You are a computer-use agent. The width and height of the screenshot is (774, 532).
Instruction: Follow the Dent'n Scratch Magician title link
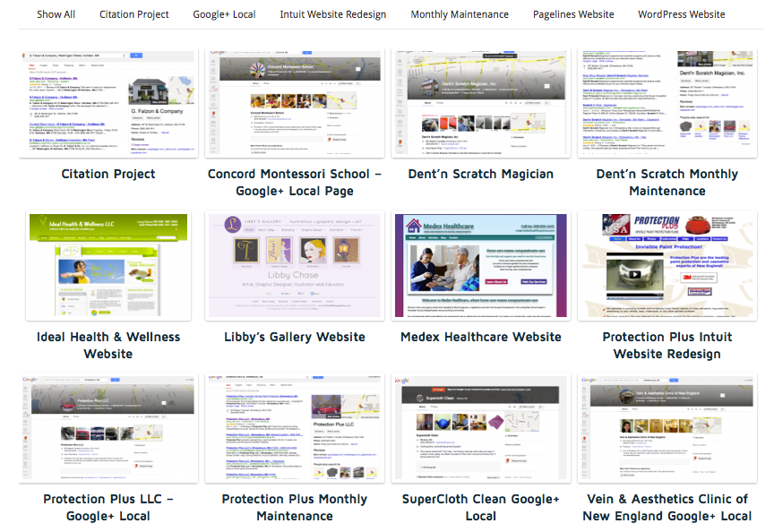[x=481, y=175]
